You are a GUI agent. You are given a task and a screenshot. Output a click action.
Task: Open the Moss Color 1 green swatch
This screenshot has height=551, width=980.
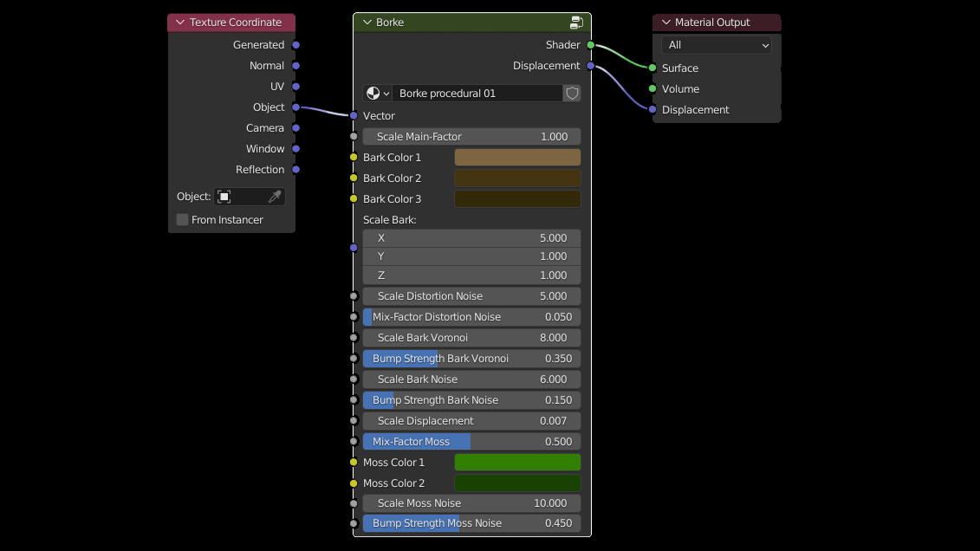tap(517, 463)
